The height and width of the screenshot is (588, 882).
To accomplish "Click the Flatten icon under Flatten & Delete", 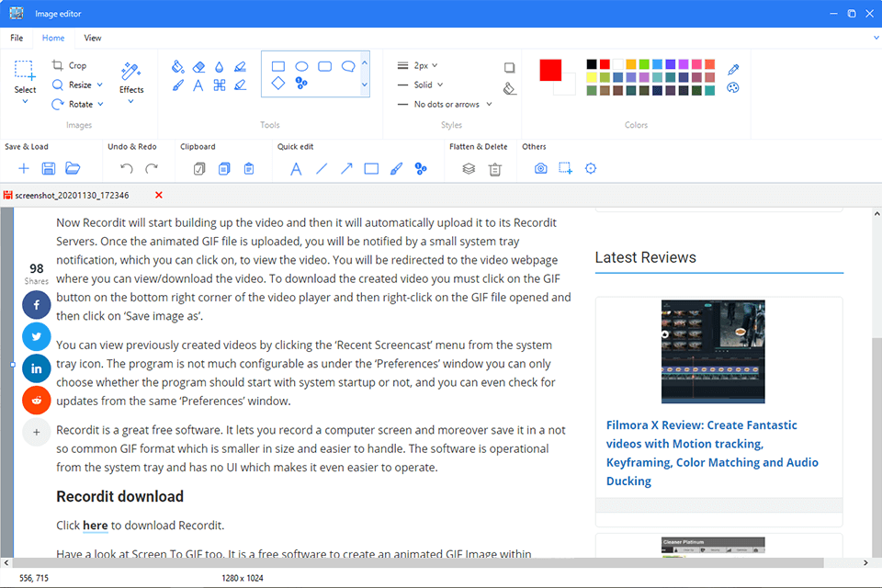I will [468, 168].
